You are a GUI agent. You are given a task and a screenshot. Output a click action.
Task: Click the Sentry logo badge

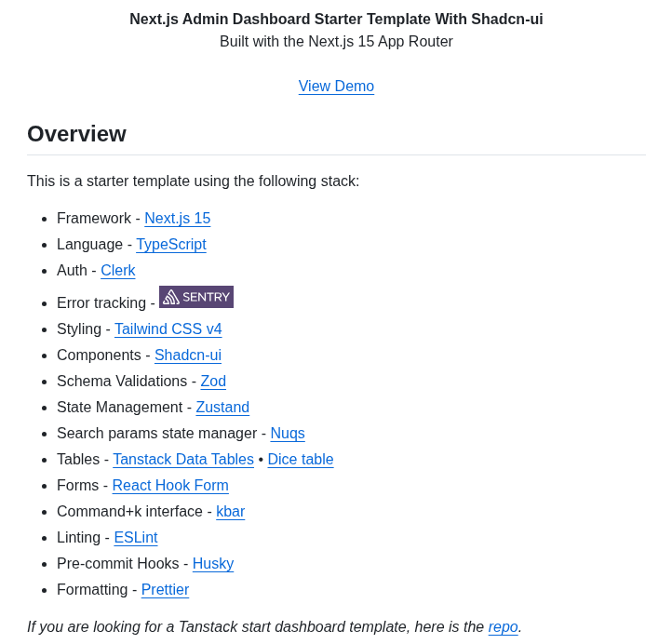(196, 297)
